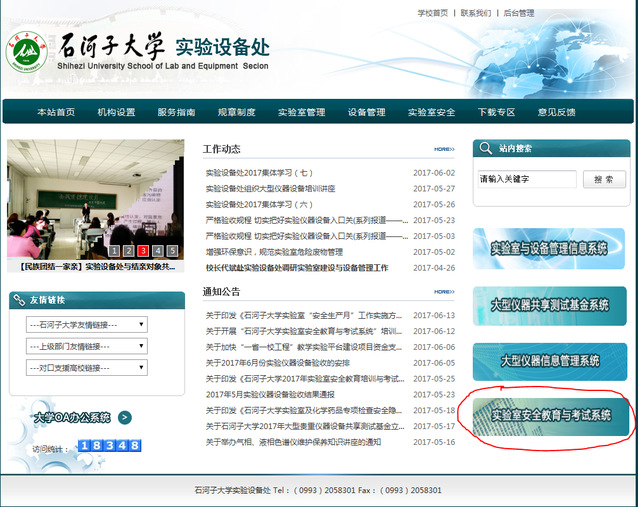Open bold news 校长代斌赴实验设备处调研
638x507 pixels.
[x=297, y=268]
